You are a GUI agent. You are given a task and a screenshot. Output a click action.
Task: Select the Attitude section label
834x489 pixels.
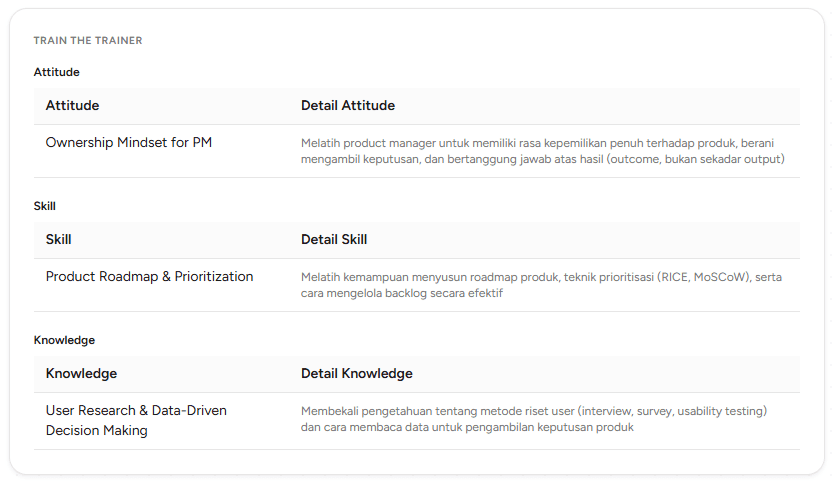point(56,72)
